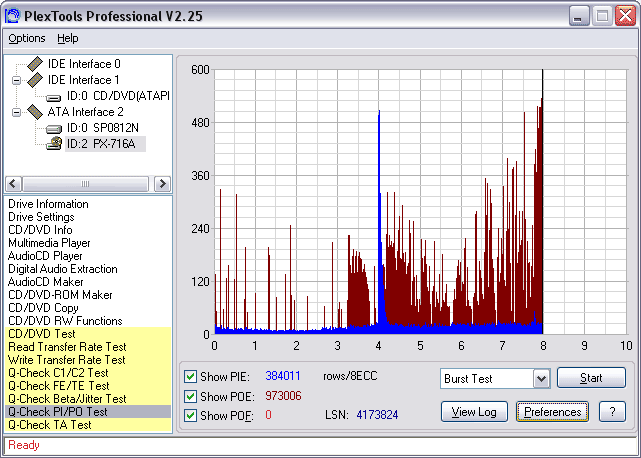641x458 pixels.
Task: Select ID:0 CD/DVD(ATAPI device
Action: tap(118, 96)
